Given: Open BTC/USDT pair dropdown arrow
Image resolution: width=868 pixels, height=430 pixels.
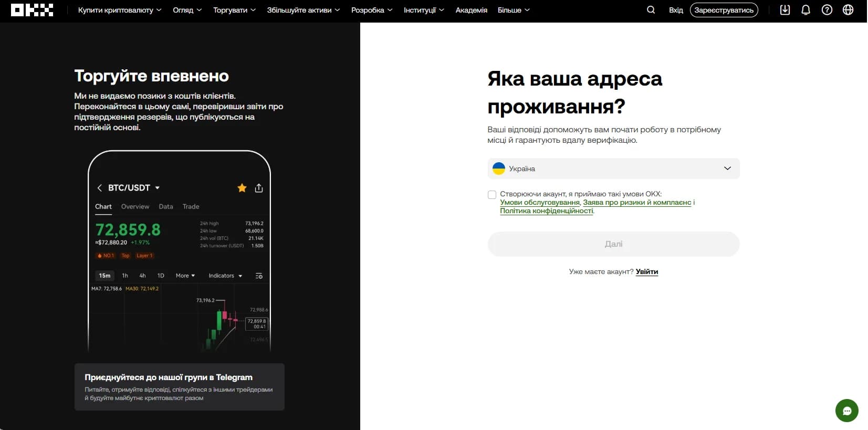Looking at the screenshot, I should coord(157,188).
